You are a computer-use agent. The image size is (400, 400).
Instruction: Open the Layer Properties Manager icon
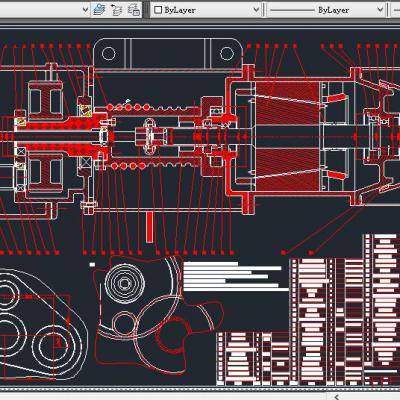click(99, 10)
